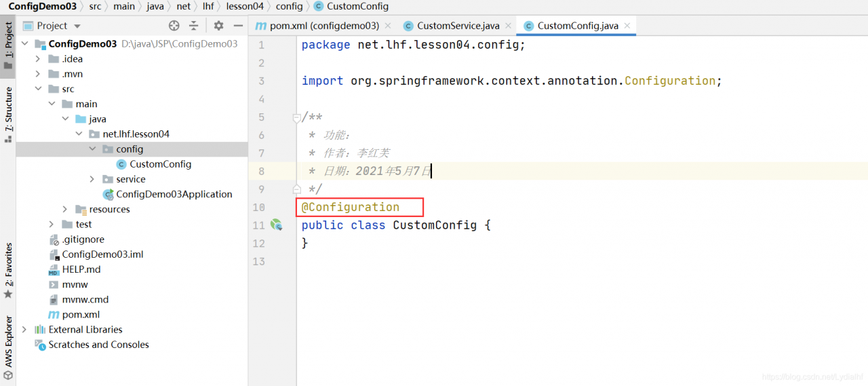Expand the test folder

[52, 224]
